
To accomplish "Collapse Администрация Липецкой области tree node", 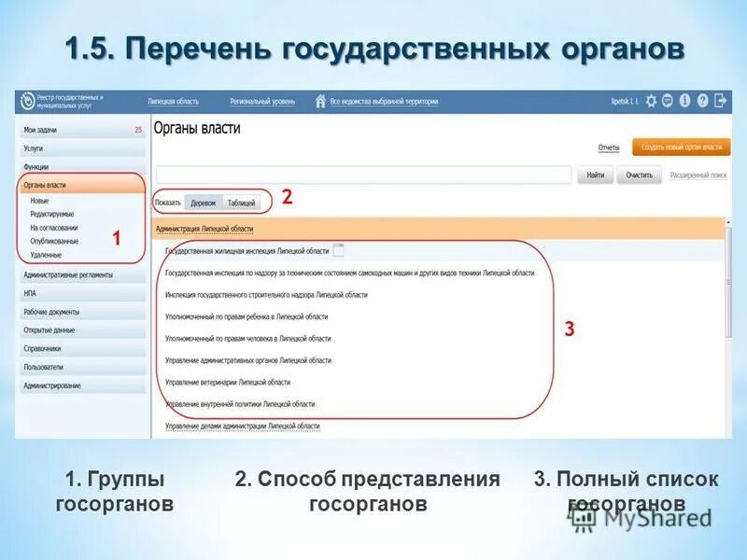I will click(x=204, y=229).
